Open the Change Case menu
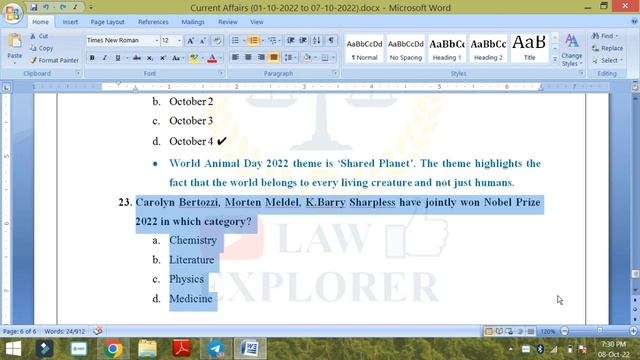This screenshot has height=360, width=640. (177, 58)
